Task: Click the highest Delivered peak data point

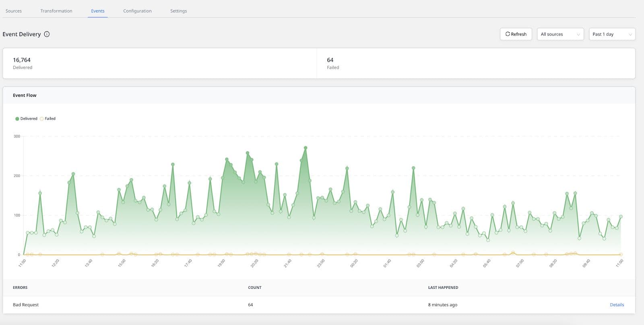Action: click(x=305, y=148)
